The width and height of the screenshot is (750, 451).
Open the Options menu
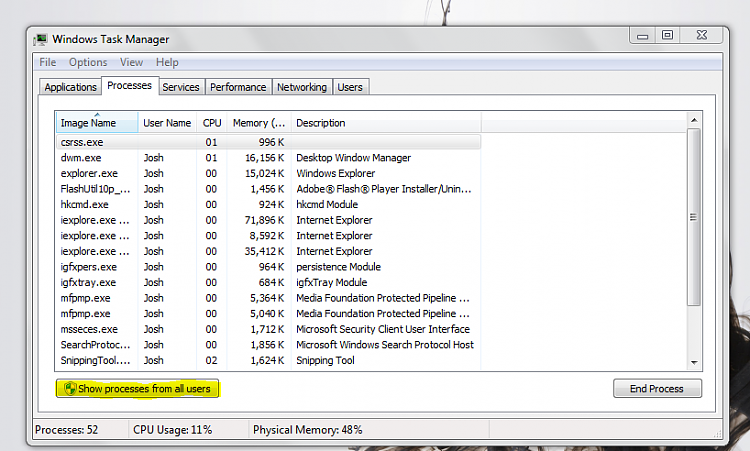(x=88, y=62)
